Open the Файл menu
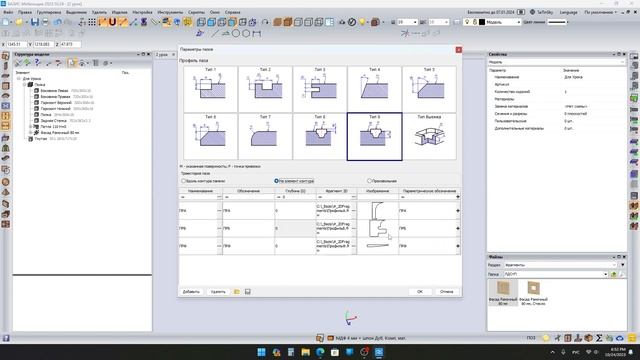The height and width of the screenshot is (360, 640). tap(8, 12)
